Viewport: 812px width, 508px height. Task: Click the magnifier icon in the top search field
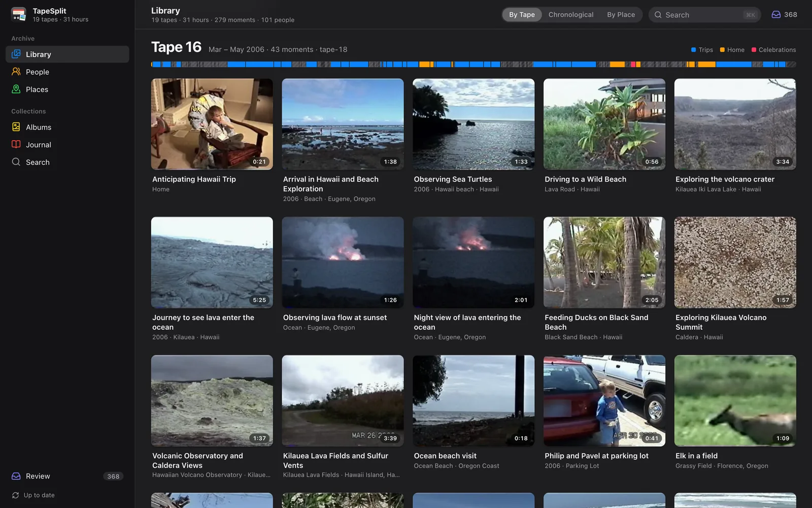pyautogui.click(x=658, y=15)
